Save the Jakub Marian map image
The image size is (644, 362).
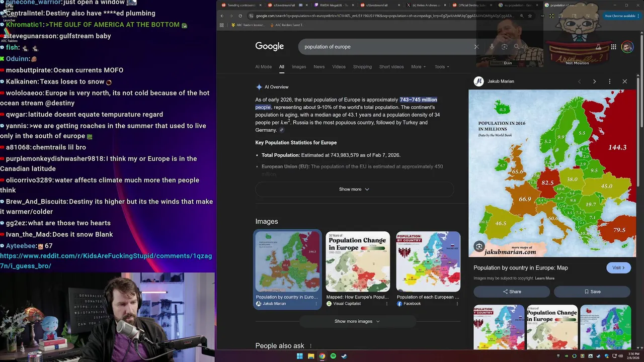[x=592, y=292]
